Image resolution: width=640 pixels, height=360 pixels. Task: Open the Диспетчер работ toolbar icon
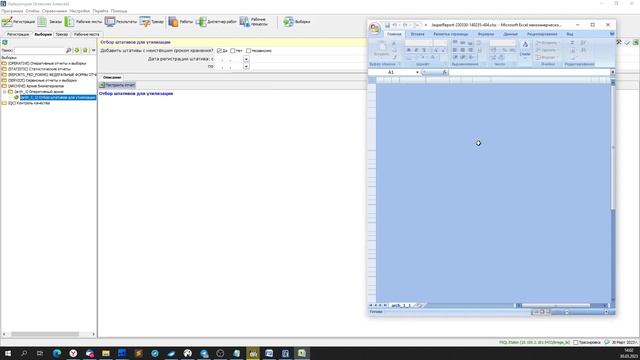click(201, 22)
